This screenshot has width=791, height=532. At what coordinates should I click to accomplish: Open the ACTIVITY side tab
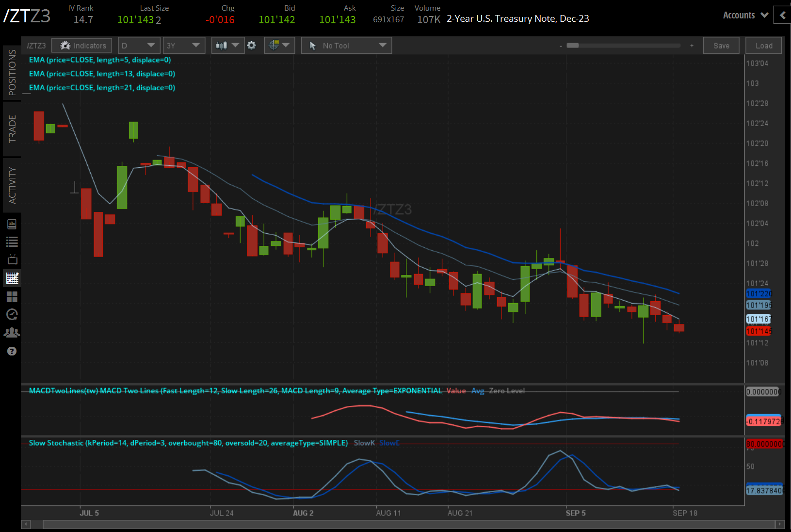12,185
